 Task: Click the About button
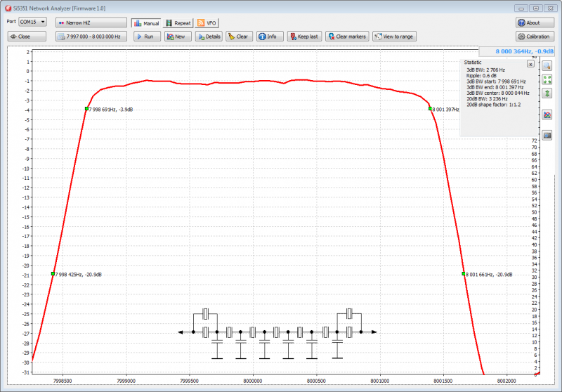click(x=534, y=22)
